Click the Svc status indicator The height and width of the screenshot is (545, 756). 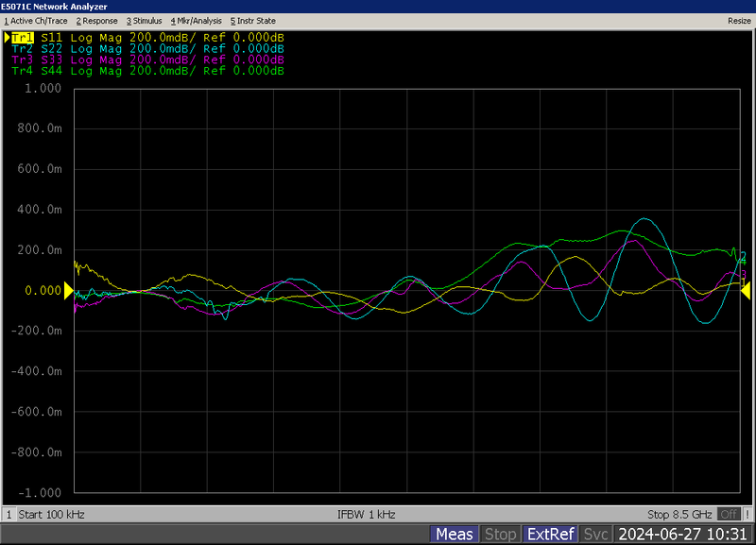pyautogui.click(x=595, y=535)
